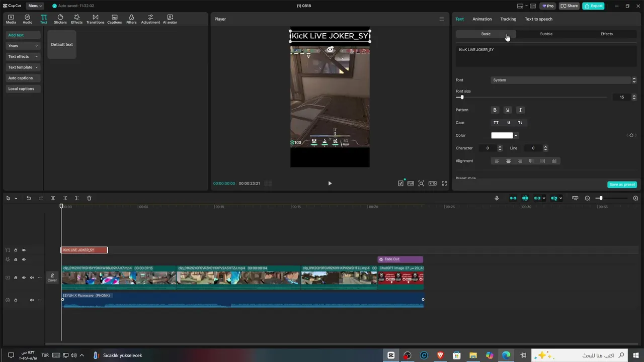The width and height of the screenshot is (644, 362).
Task: Open the AI avatar panel
Action: (170, 19)
